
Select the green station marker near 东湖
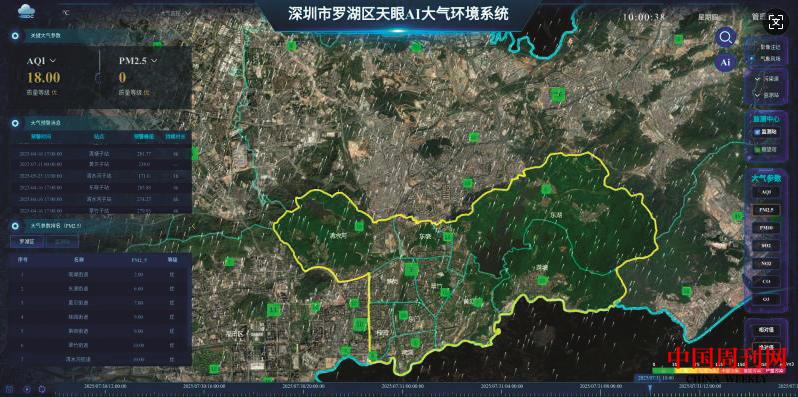pyautogui.click(x=547, y=189)
